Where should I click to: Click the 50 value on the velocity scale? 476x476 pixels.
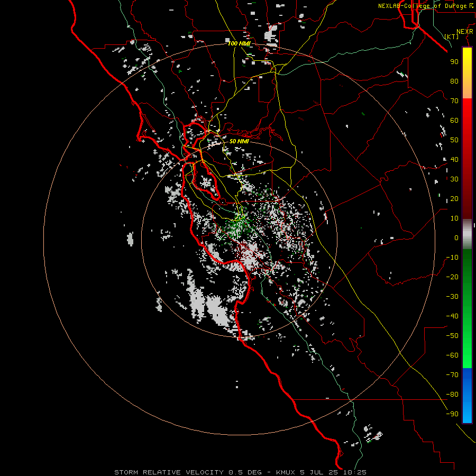[454, 140]
